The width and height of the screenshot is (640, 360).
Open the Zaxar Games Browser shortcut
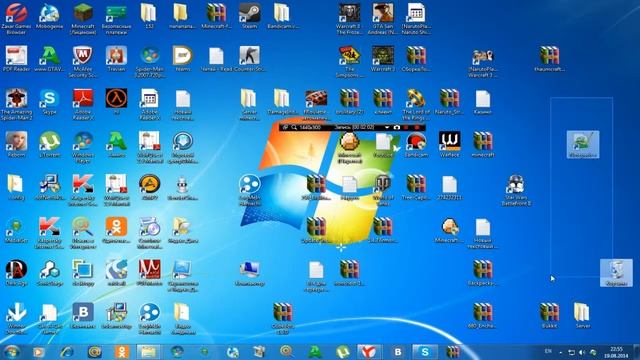[x=16, y=19]
